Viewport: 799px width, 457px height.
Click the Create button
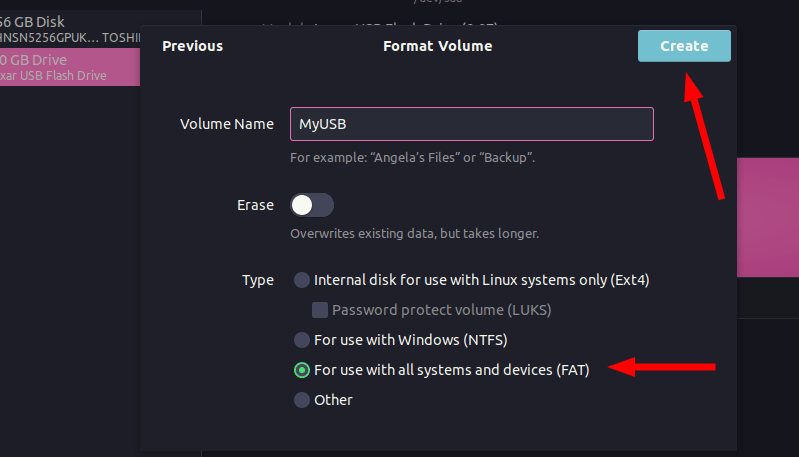pos(684,46)
